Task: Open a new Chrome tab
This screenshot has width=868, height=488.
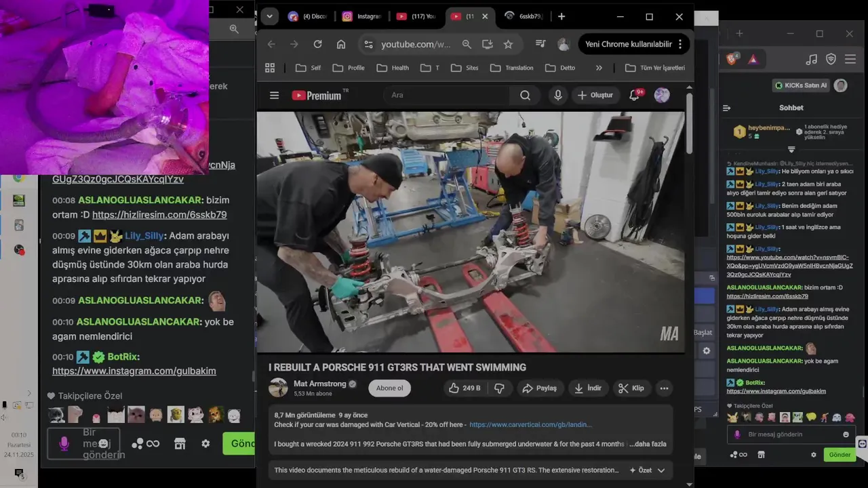Action: pyautogui.click(x=561, y=16)
